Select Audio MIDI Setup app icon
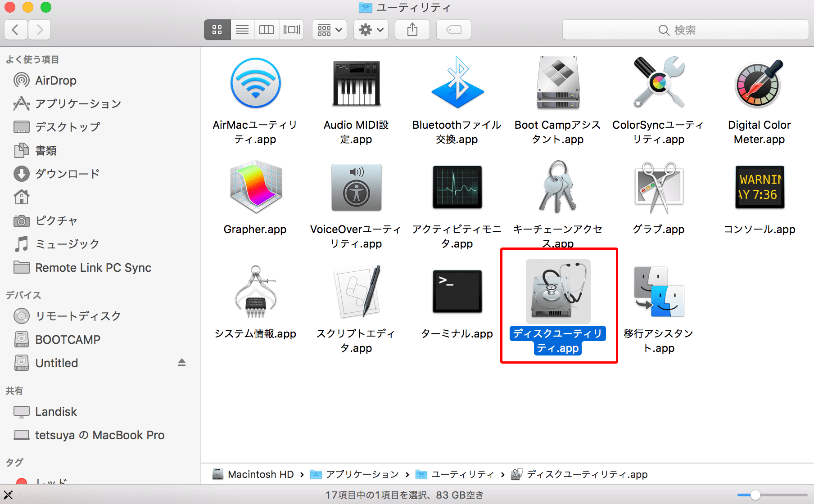This screenshot has height=504, width=814. [356, 83]
